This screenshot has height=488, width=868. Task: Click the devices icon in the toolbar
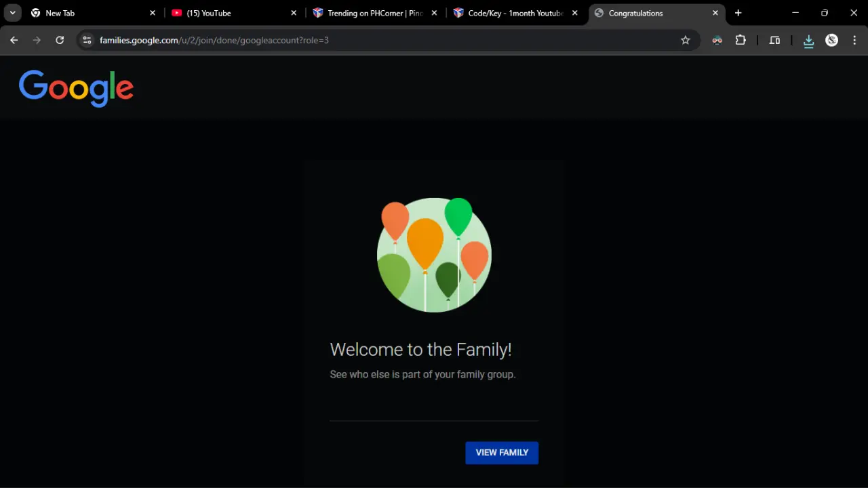pyautogui.click(x=774, y=40)
